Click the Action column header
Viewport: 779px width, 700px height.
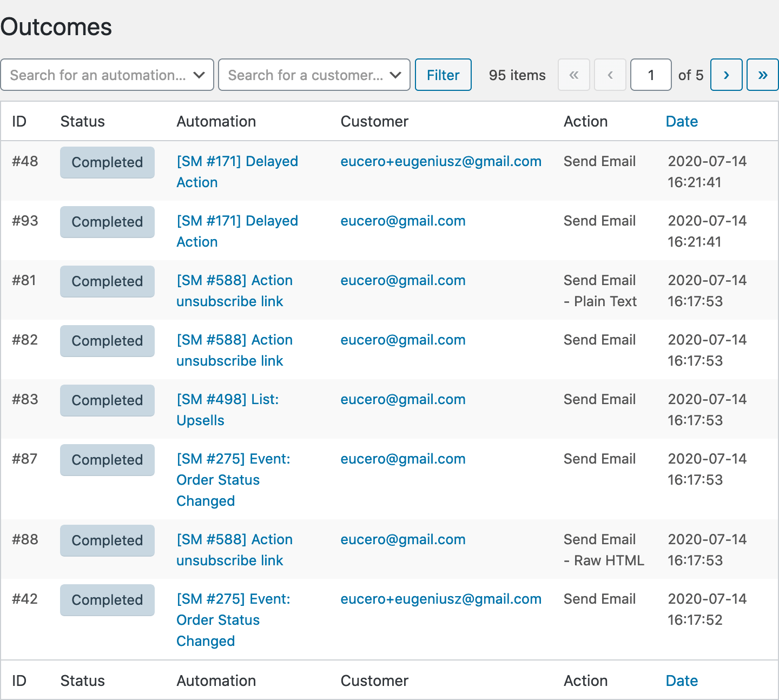(x=585, y=121)
